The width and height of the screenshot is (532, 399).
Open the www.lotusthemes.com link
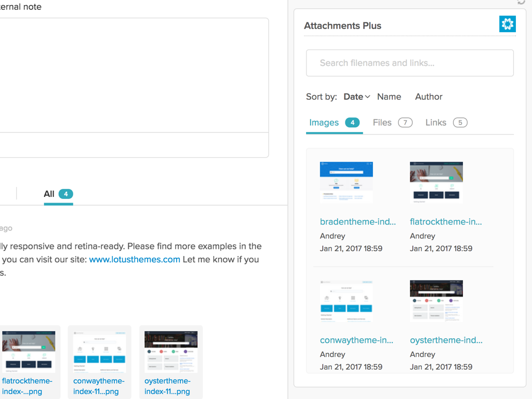coord(135,259)
